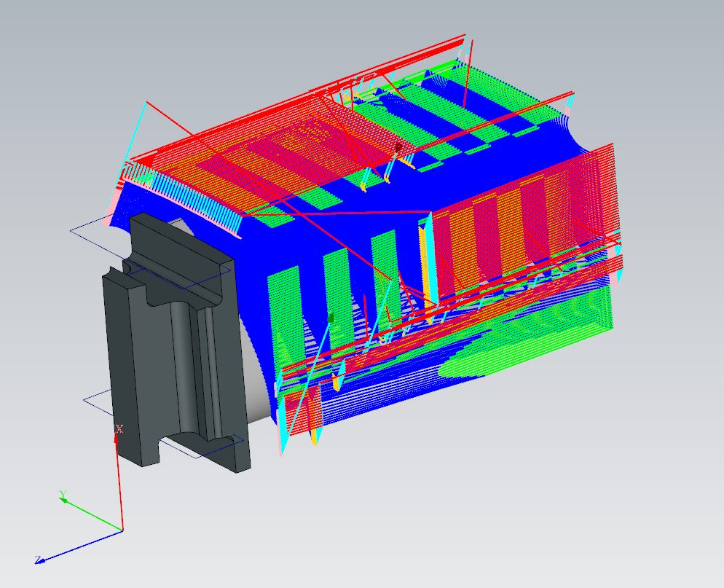Pick the dark red point on upper toolpath
The width and height of the screenshot is (724, 588).
pos(398,146)
